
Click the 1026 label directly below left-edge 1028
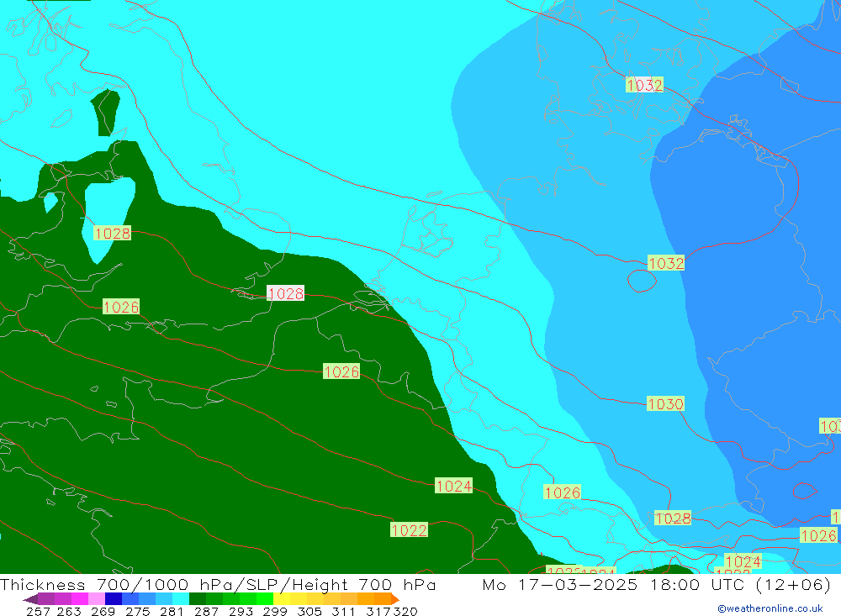[121, 307]
